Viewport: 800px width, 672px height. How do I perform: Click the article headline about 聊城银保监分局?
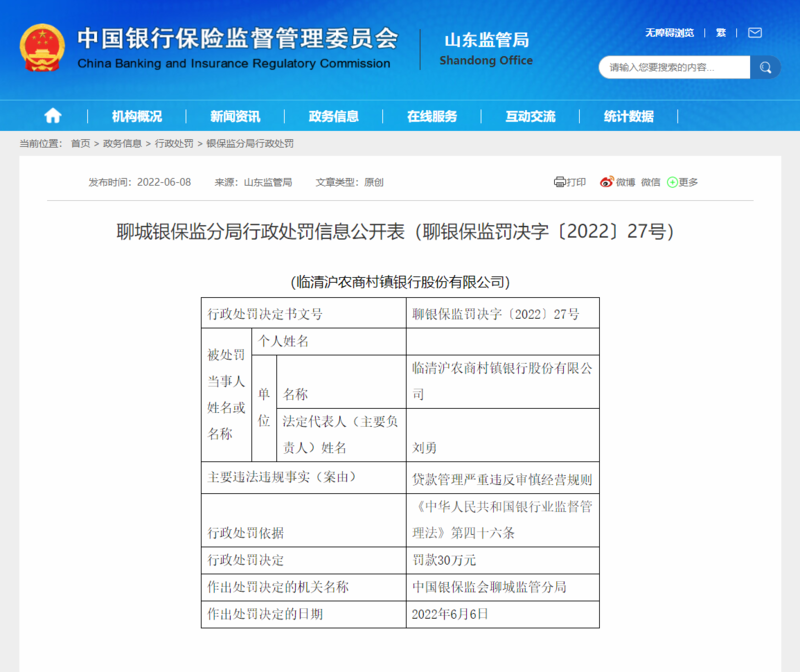pyautogui.click(x=395, y=232)
